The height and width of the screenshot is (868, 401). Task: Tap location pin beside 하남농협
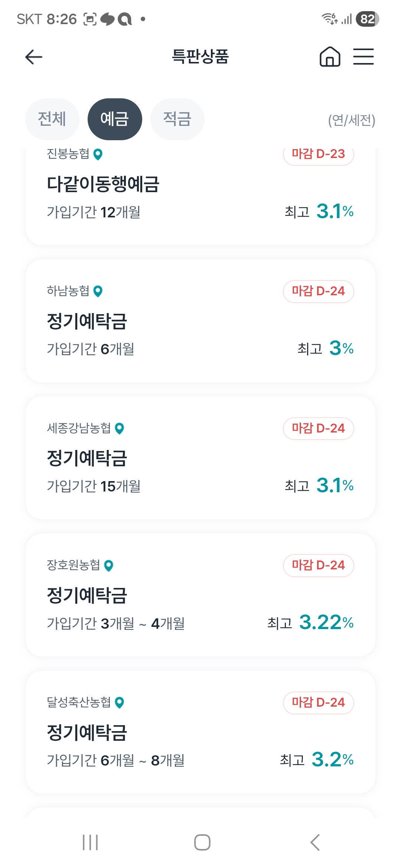click(x=98, y=291)
